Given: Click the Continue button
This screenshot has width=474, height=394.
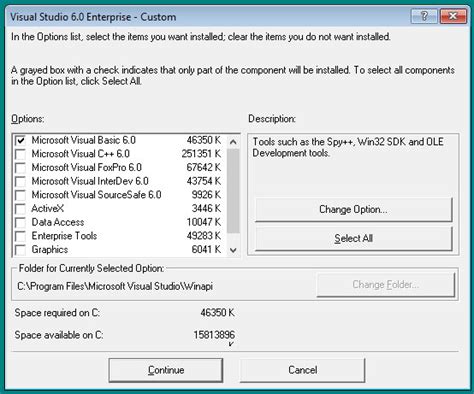Looking at the screenshot, I should (x=166, y=370).
